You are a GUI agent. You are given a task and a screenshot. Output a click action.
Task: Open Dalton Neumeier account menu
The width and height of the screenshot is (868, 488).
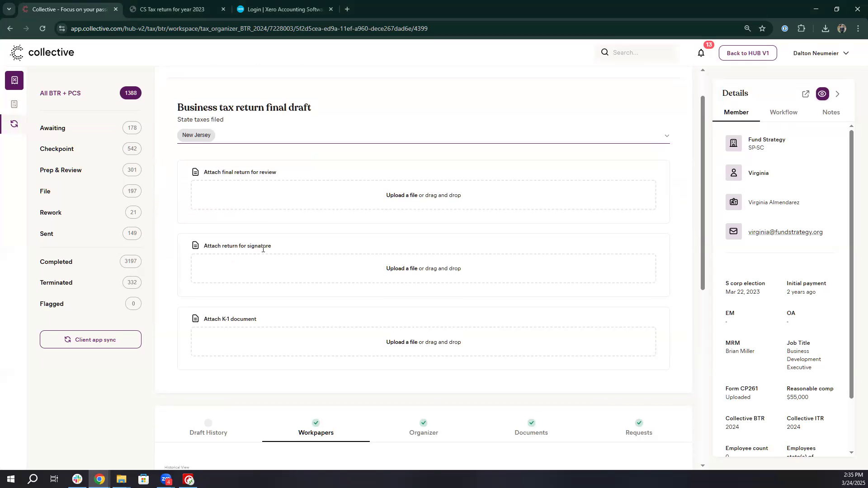(821, 53)
